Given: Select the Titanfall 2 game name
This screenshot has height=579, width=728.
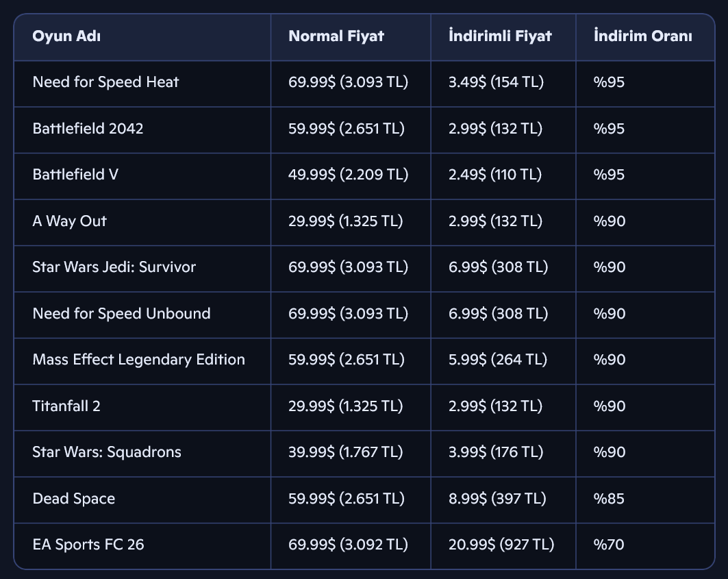Looking at the screenshot, I should [x=66, y=406].
